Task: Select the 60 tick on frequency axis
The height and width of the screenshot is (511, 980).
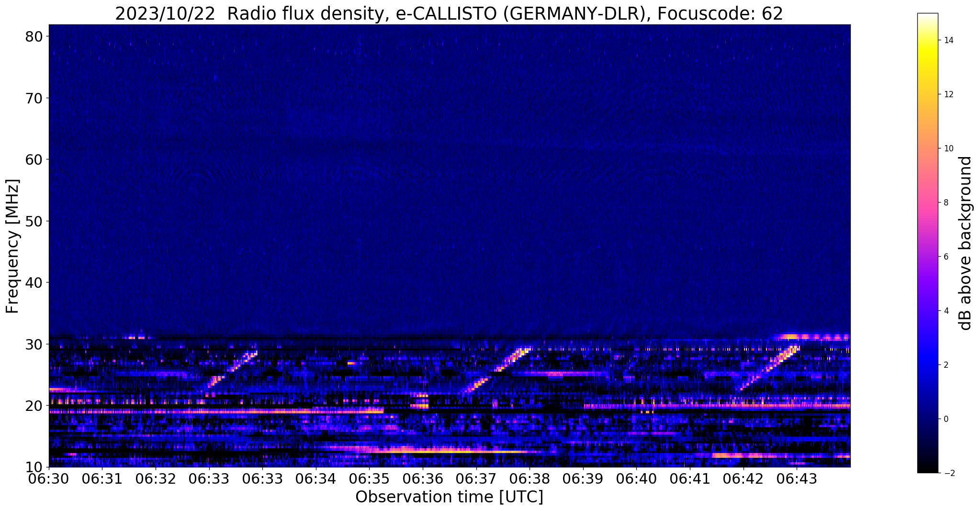Action: click(34, 159)
